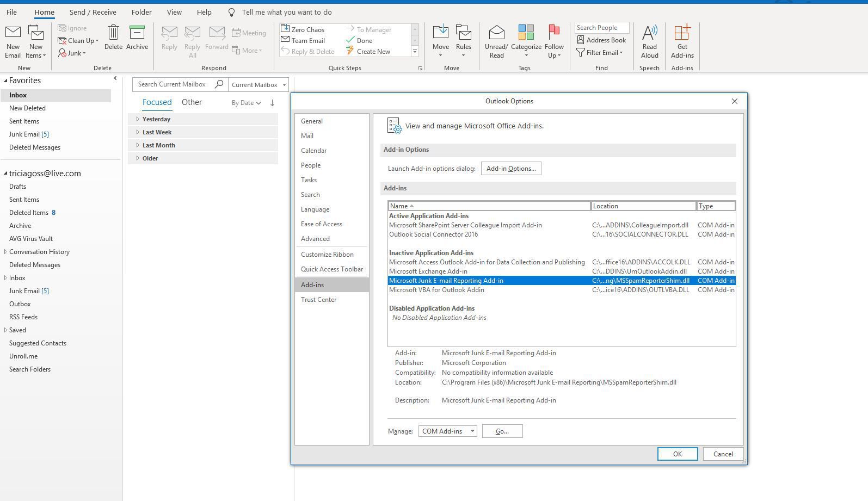
Task: Open the Current Mailbox scope dropdown
Action: [x=258, y=84]
